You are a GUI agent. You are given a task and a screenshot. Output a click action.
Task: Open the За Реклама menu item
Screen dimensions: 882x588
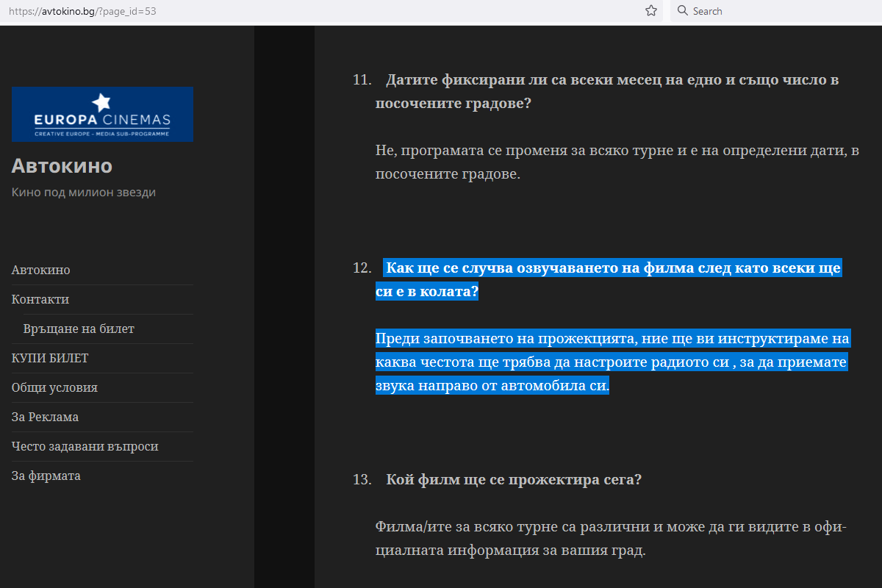pos(45,417)
